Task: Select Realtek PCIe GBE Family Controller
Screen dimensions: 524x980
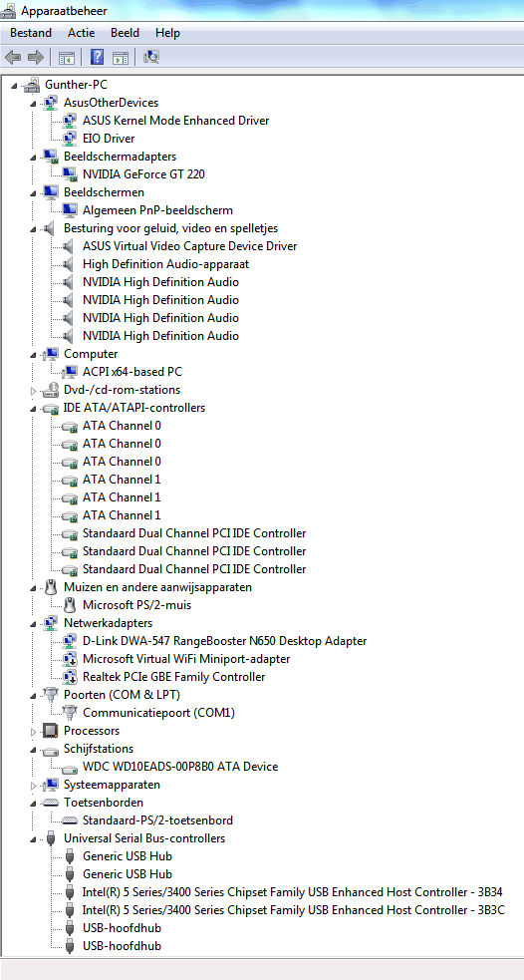Action: tap(173, 677)
